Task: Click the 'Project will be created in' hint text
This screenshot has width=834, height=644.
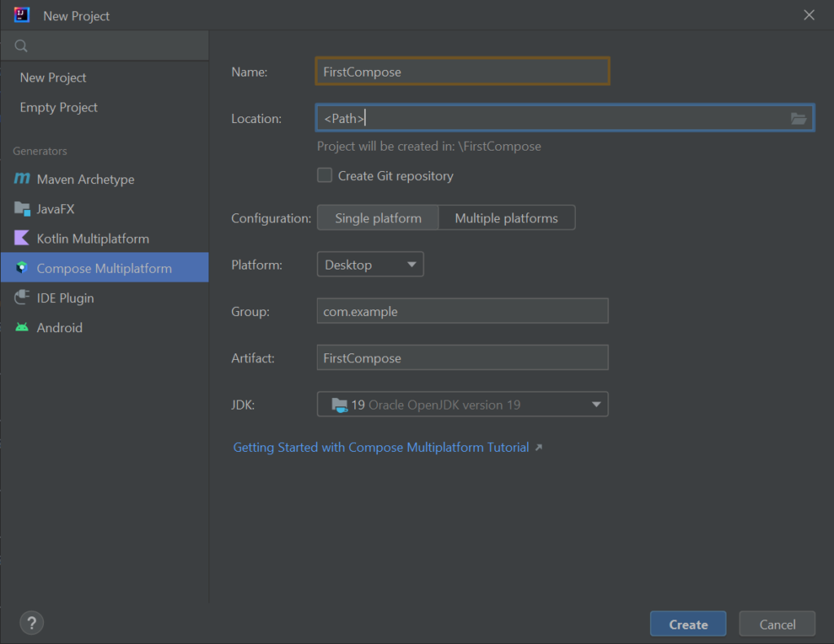Action: coord(428,147)
